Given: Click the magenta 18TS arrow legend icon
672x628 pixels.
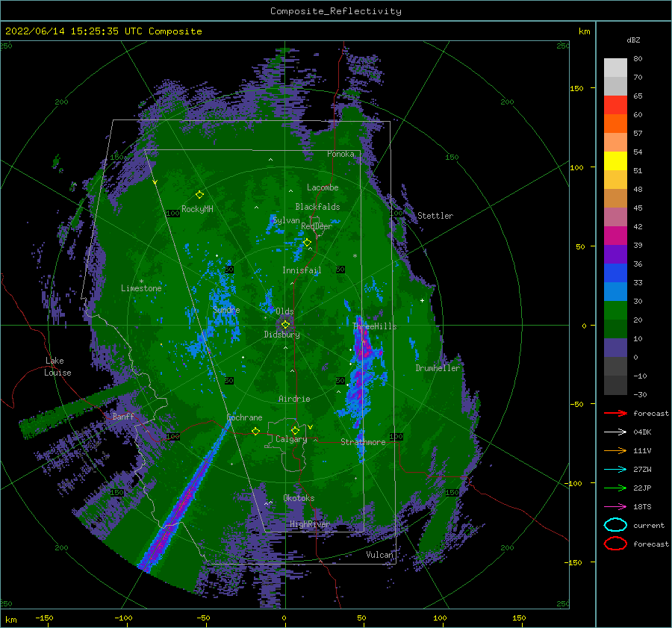Looking at the screenshot, I should [x=615, y=507].
